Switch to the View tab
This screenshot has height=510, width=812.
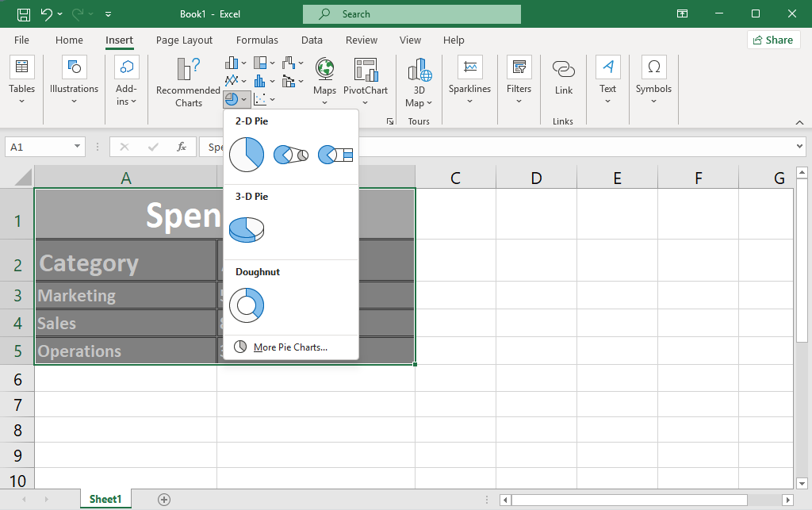[x=410, y=40]
